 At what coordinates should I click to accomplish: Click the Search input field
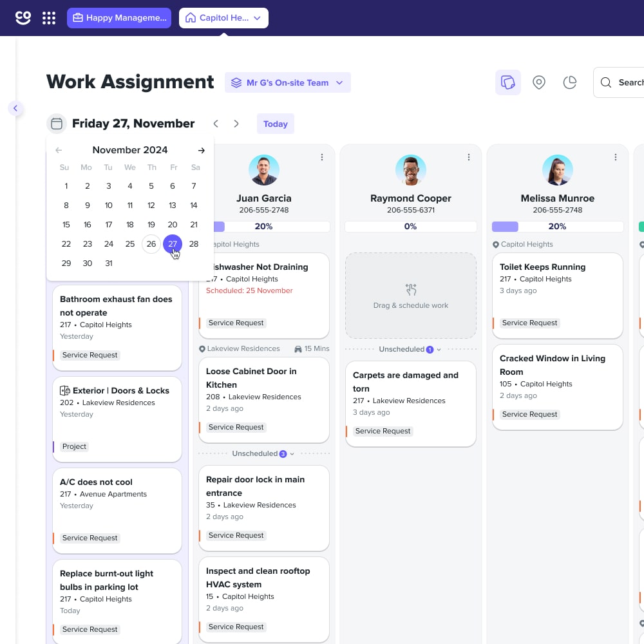pos(618,82)
